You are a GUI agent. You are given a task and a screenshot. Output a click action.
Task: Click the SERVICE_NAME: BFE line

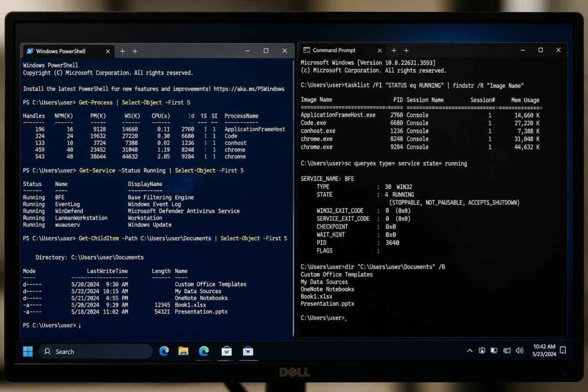tap(327, 179)
